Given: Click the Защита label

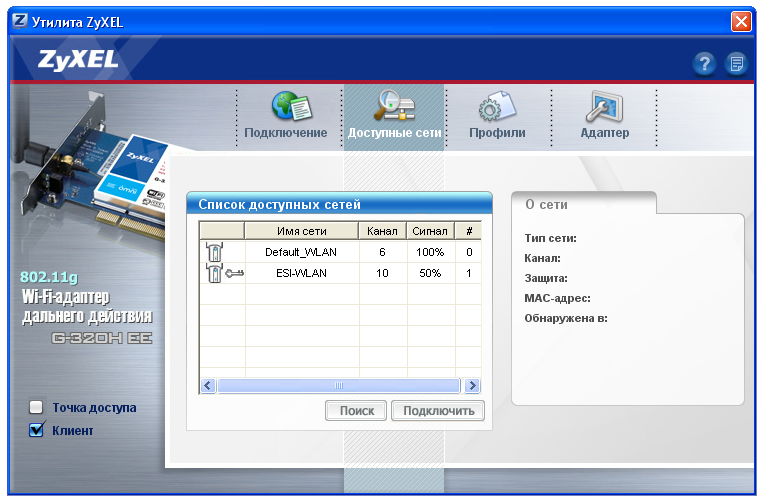Looking at the screenshot, I should click(x=546, y=278).
